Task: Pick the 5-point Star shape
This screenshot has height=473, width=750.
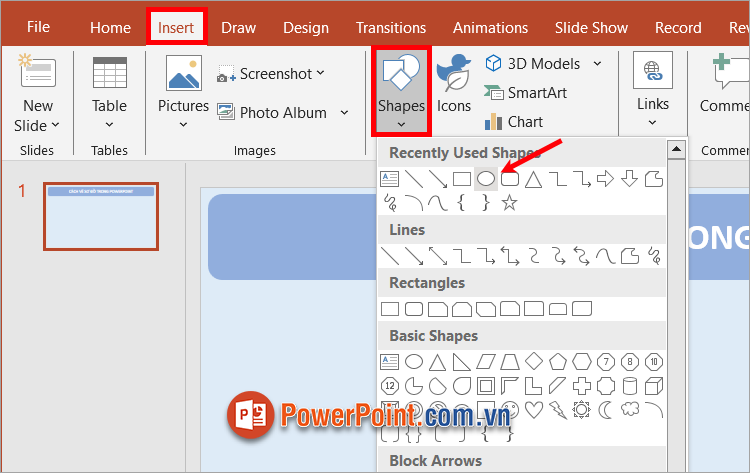Action: click(x=509, y=203)
